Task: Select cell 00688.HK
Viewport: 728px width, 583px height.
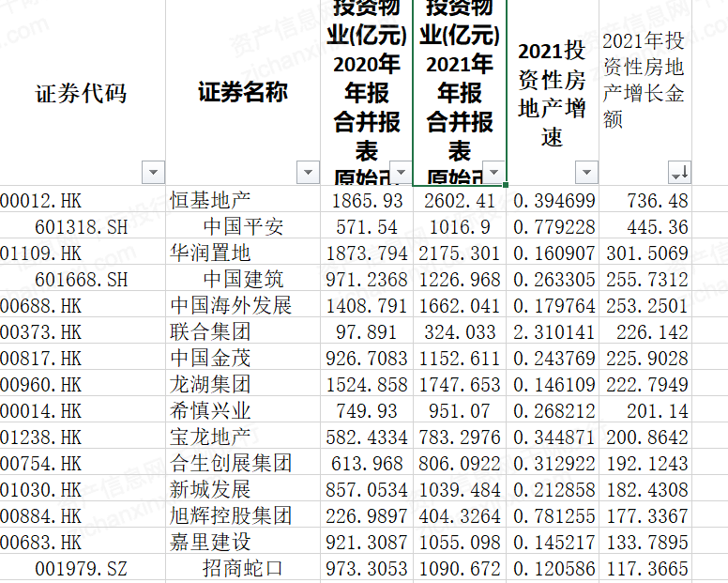Action: tap(83, 306)
